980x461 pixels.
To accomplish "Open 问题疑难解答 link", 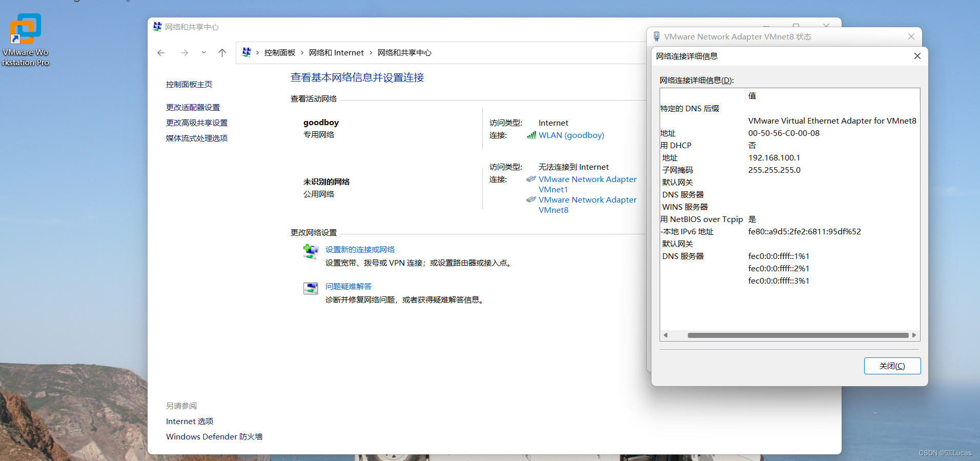I will 349,287.
